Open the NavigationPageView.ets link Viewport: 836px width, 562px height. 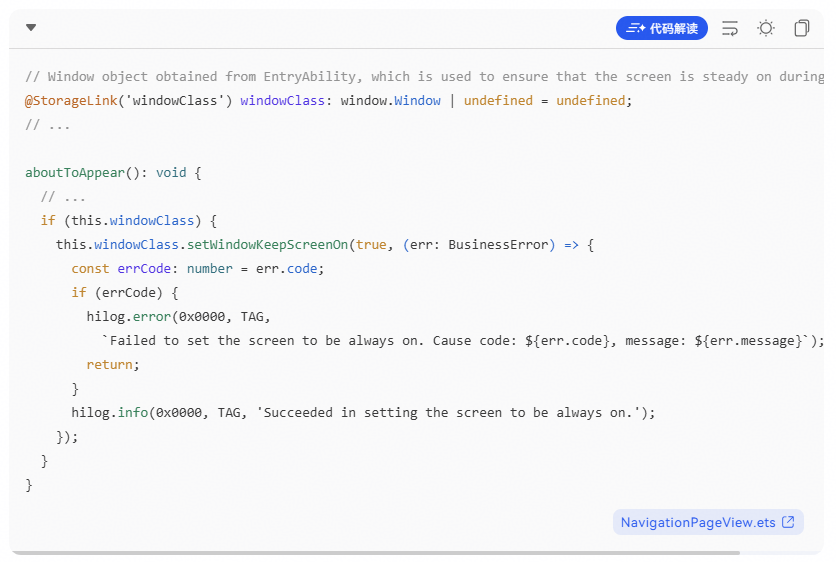tap(708, 522)
